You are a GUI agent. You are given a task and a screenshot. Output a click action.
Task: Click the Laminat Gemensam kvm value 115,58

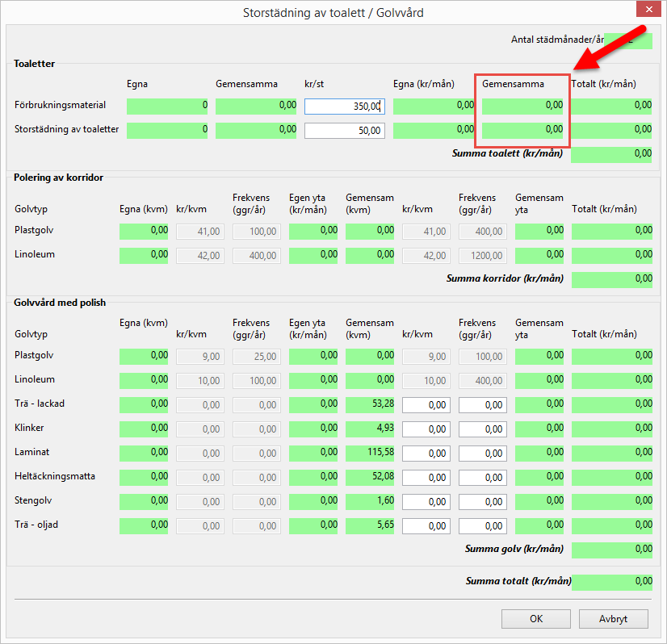pyautogui.click(x=370, y=453)
